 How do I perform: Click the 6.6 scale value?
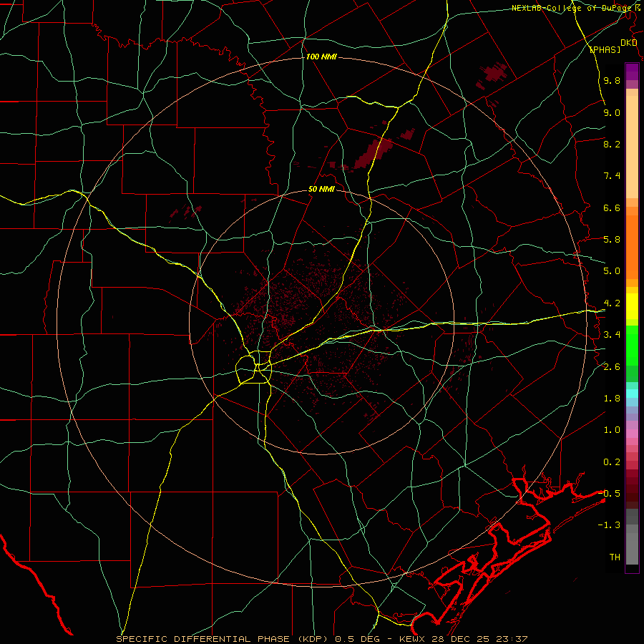click(612, 208)
